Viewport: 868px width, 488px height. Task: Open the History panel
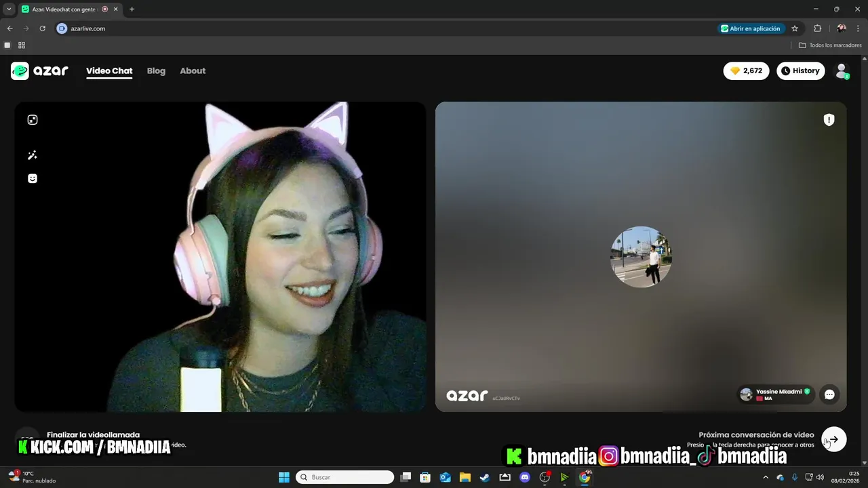coord(801,70)
